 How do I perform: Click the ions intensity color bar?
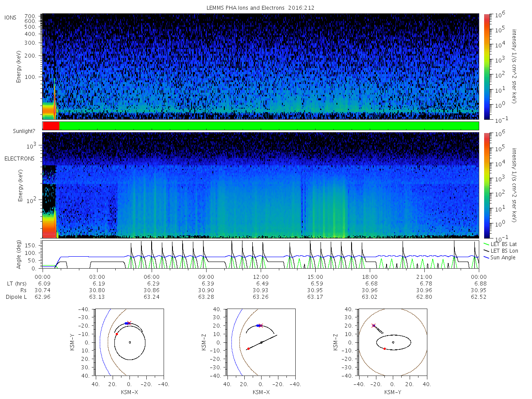click(x=487, y=66)
